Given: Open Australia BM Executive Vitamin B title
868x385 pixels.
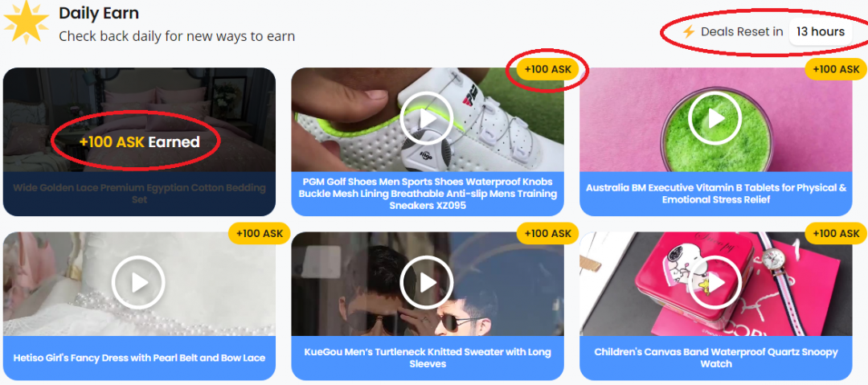Looking at the screenshot, I should [x=716, y=194].
